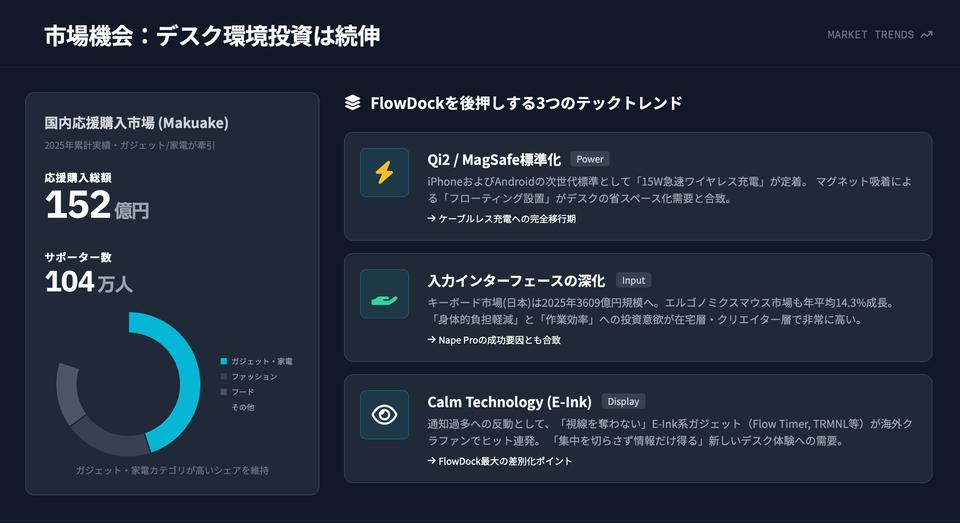Open the FlowDock最大の差別化ポイント link

pos(500,461)
